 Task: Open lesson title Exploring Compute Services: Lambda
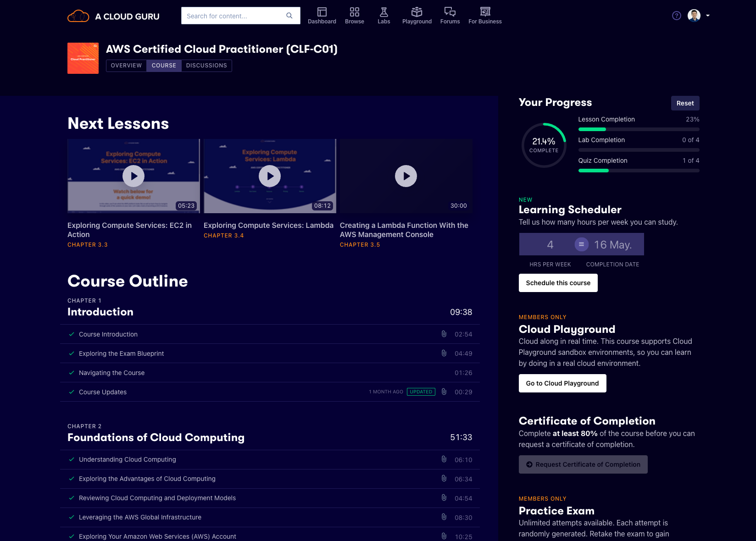[x=268, y=225]
